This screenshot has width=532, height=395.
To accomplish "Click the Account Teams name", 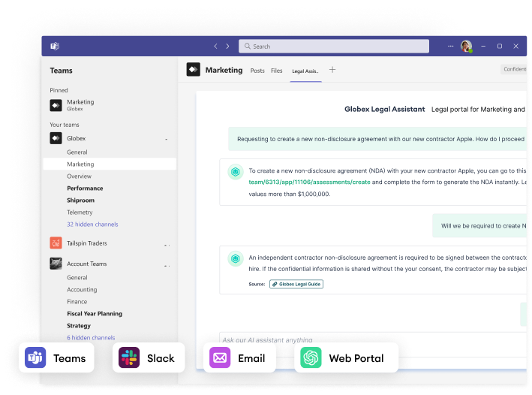I will (87, 264).
